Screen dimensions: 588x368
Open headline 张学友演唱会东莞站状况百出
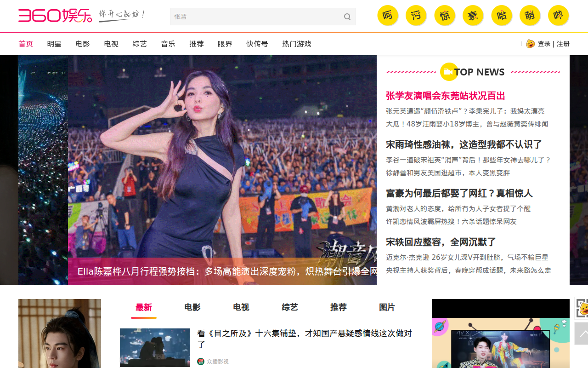(x=445, y=96)
